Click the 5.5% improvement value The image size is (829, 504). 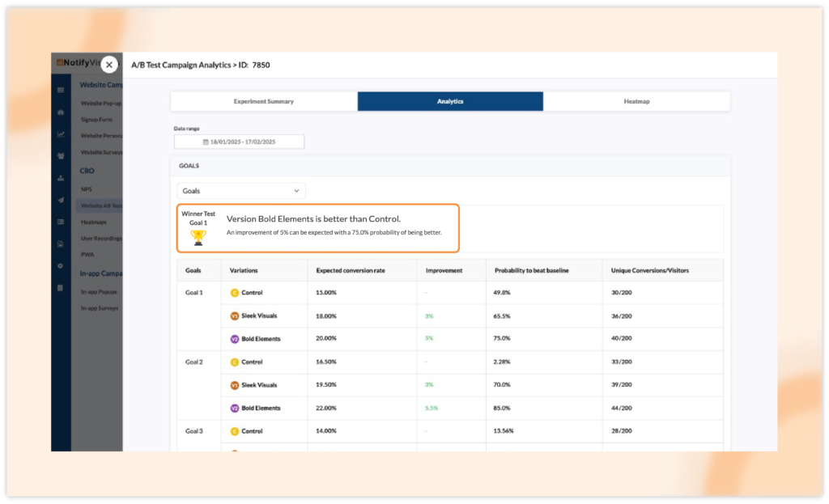tap(432, 409)
